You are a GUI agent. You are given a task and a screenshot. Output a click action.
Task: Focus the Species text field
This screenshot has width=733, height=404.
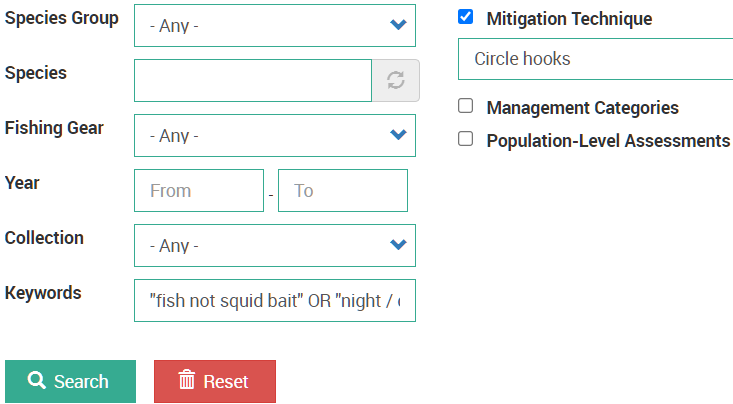tap(253, 80)
